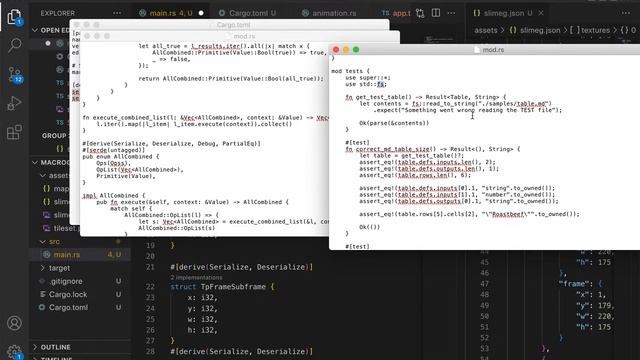Collapse the Open Editors section
This screenshot has width=640, height=360.
[51, 30]
